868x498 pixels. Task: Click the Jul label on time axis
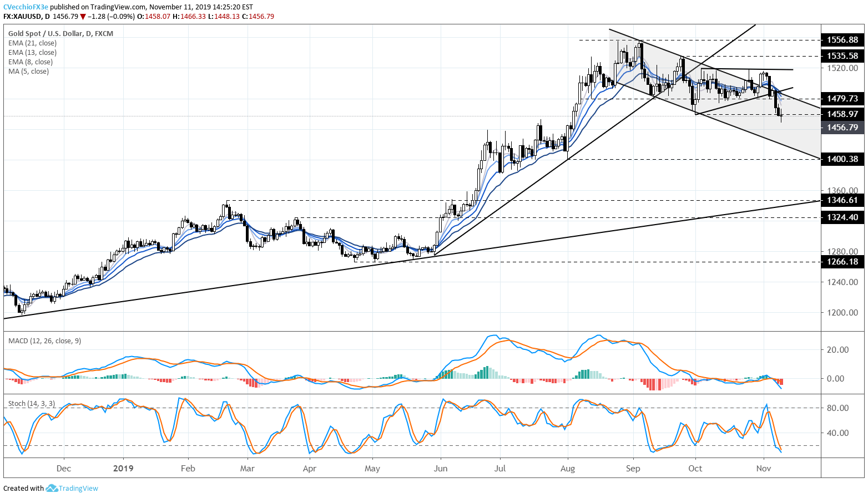pyautogui.click(x=500, y=469)
